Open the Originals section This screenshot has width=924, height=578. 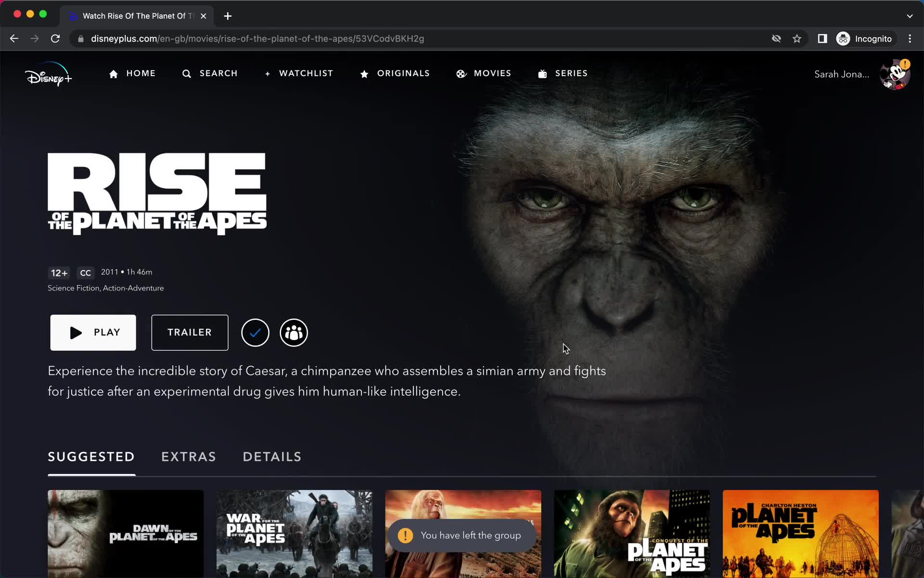pos(395,73)
